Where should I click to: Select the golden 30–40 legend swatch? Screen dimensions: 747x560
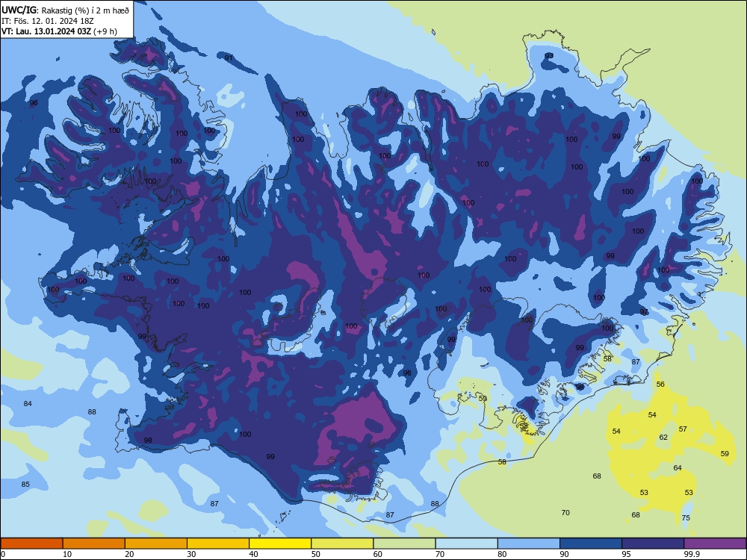pyautogui.click(x=218, y=544)
